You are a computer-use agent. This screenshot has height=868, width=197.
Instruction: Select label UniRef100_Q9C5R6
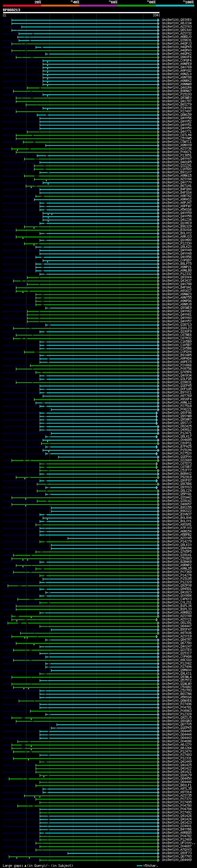pyautogui.click(x=176, y=484)
